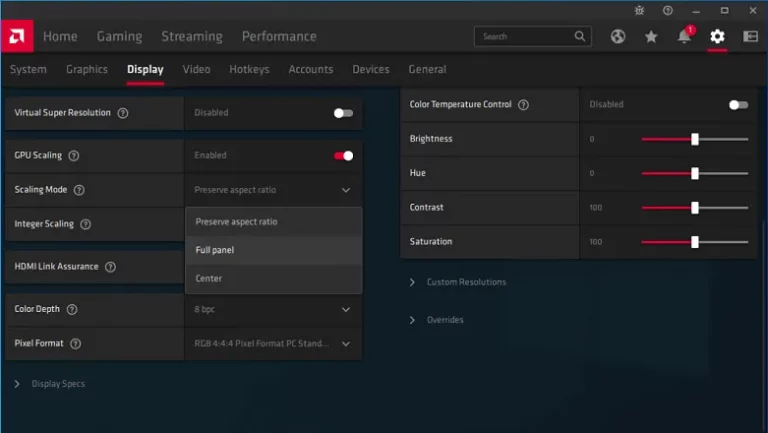The image size is (768, 433).
Task: Show help for Integer Scaling
Action: coord(85,224)
